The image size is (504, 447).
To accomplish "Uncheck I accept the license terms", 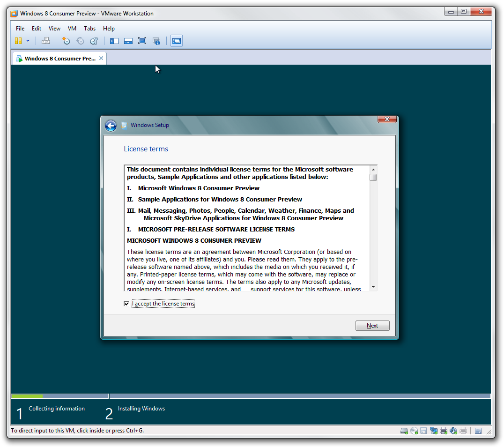I will tap(126, 303).
